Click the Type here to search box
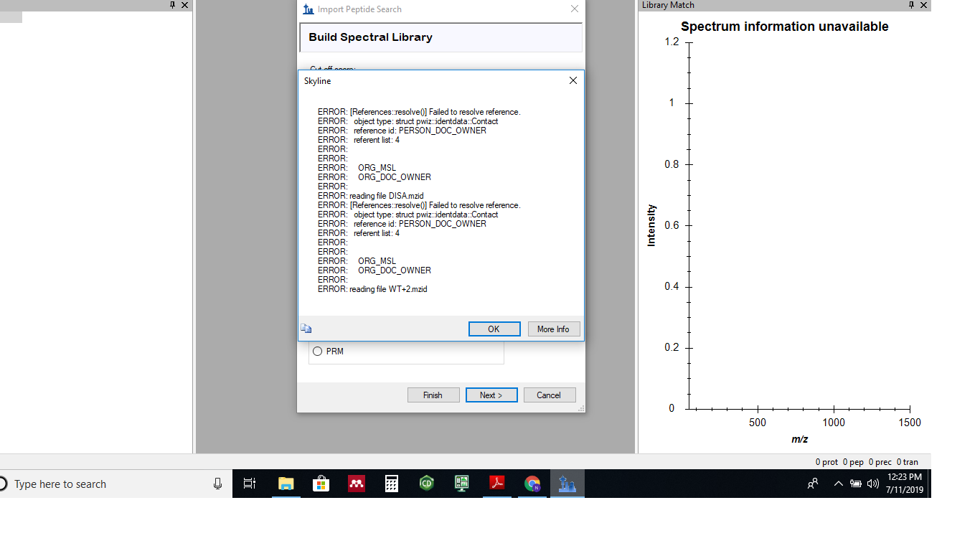The height and width of the screenshot is (551, 980). (x=108, y=484)
